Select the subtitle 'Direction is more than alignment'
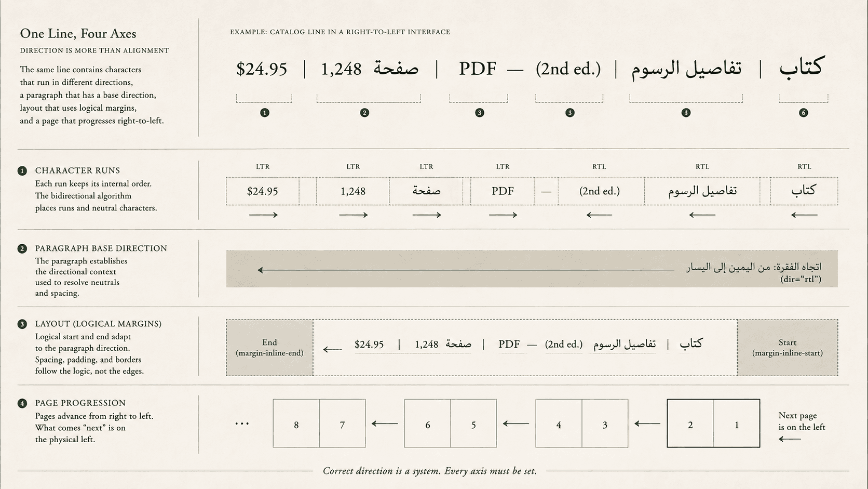868x489 pixels. pos(94,50)
